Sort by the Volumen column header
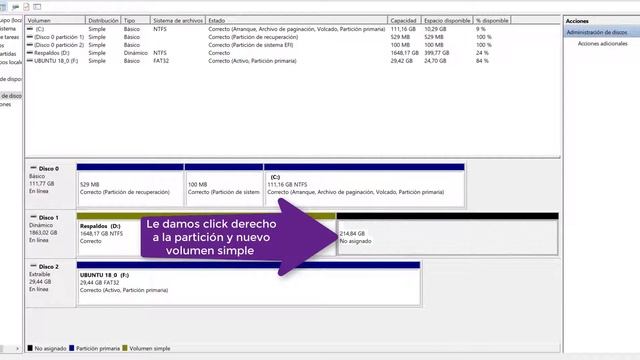640x360 pixels. pyautogui.click(x=55, y=20)
